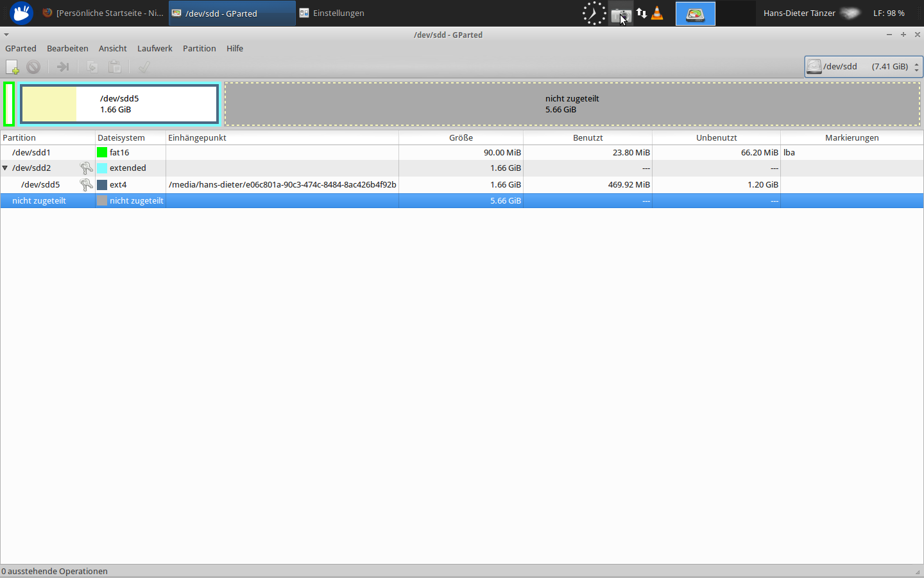
Task: Click the network up/down arrows icon
Action: [642, 13]
